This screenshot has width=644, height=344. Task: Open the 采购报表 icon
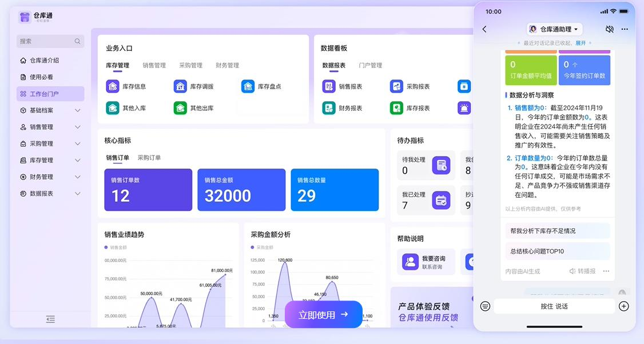(x=396, y=87)
